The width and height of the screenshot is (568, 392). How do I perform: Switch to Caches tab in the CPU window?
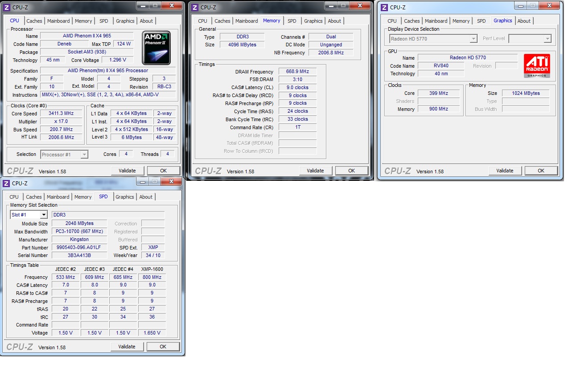34,21
